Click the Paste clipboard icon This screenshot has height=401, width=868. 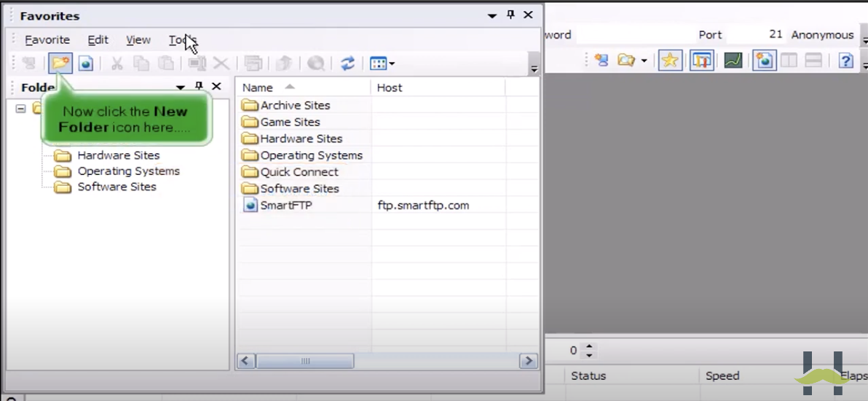tap(166, 63)
